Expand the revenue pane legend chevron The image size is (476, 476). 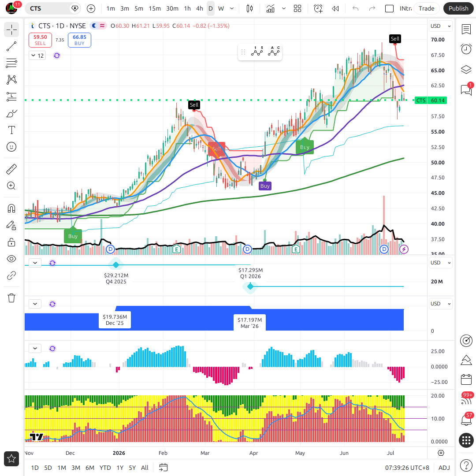tap(35, 263)
